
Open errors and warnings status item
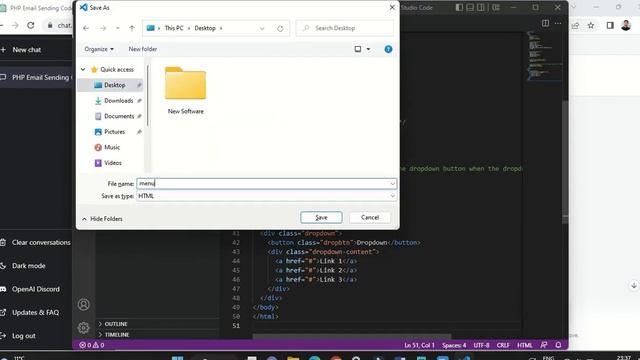pos(91,345)
